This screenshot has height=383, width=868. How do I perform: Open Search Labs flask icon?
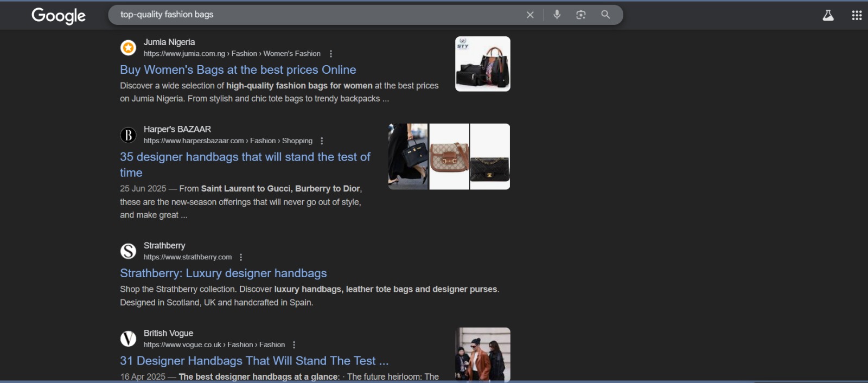pyautogui.click(x=828, y=15)
